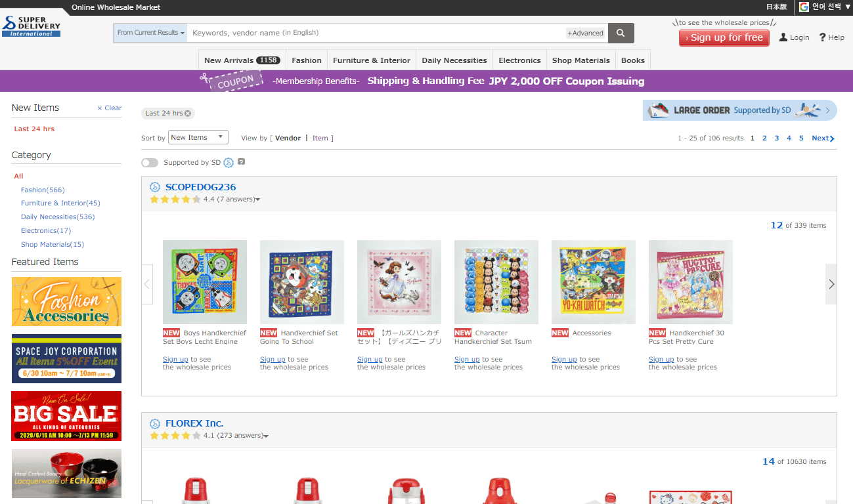The image size is (853, 504).
Task: Open the Books tab
Action: pos(633,60)
